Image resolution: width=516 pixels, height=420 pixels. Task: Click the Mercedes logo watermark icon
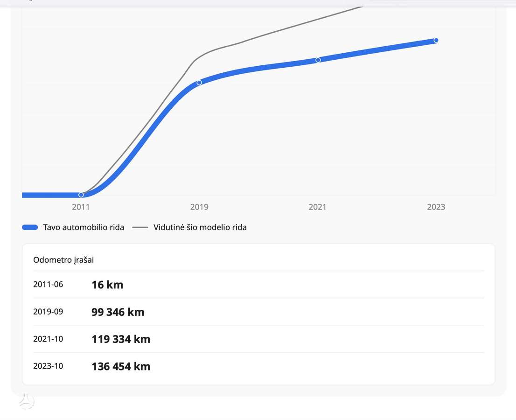coord(26,401)
